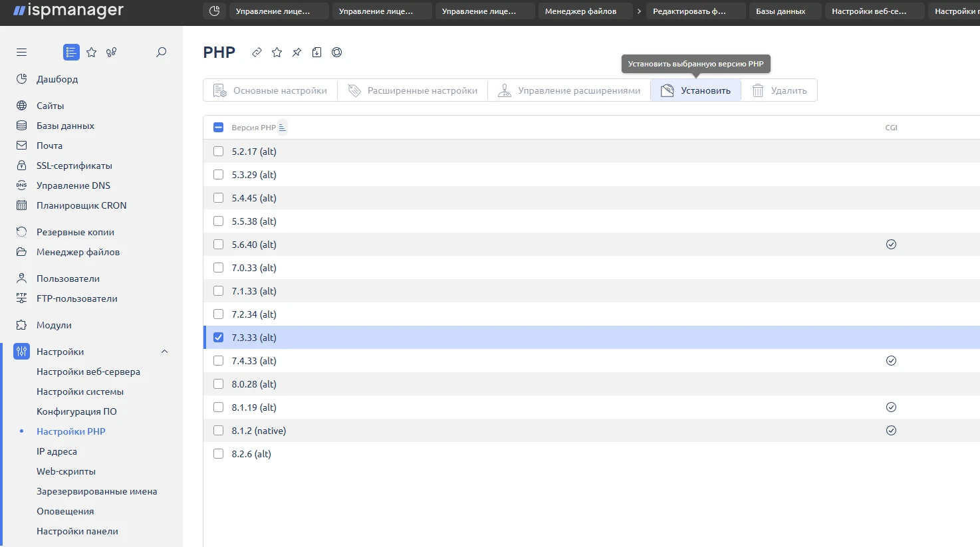Collapse the Настройки sidebar section
980x547 pixels.
164,352
